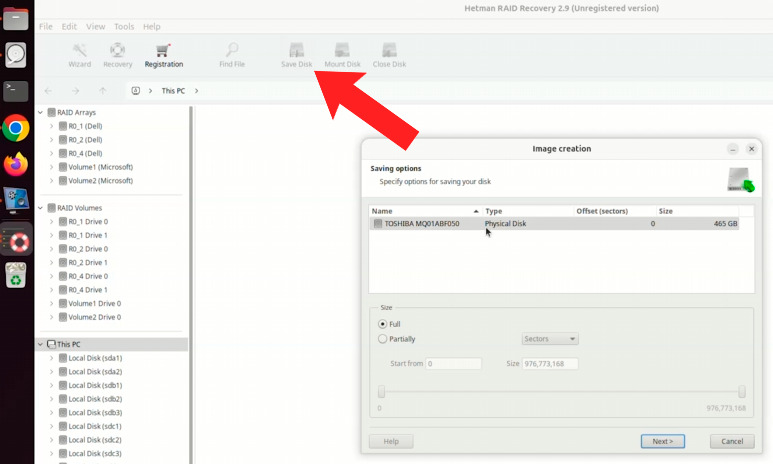Select R0_4 Drive 1 volume
Screen dimensions: 773x464
[x=88, y=290]
